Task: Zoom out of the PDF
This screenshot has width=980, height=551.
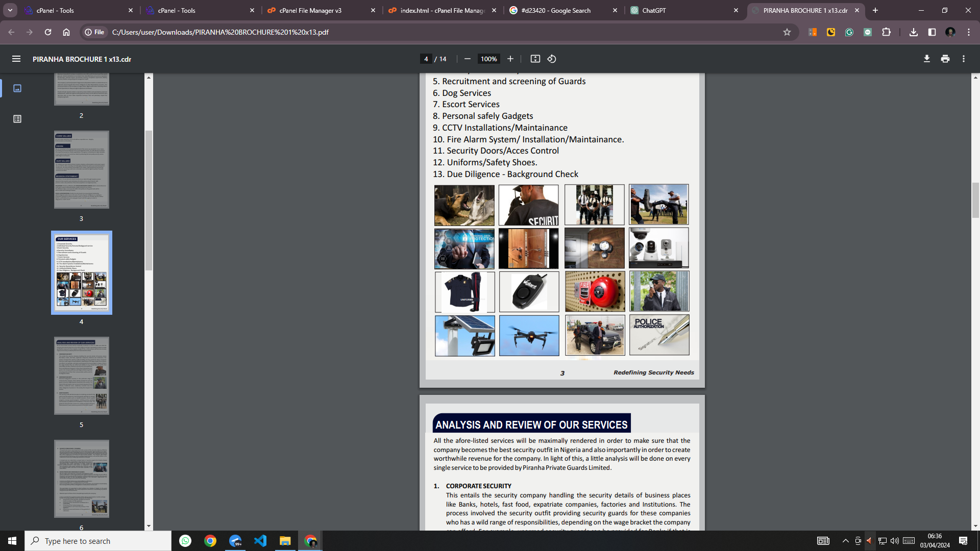Action: pyautogui.click(x=467, y=59)
